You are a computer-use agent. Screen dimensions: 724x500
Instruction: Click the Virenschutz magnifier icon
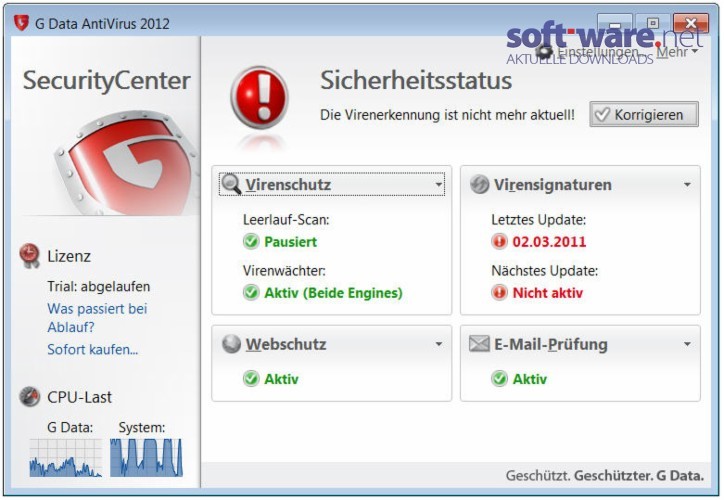pos(231,184)
